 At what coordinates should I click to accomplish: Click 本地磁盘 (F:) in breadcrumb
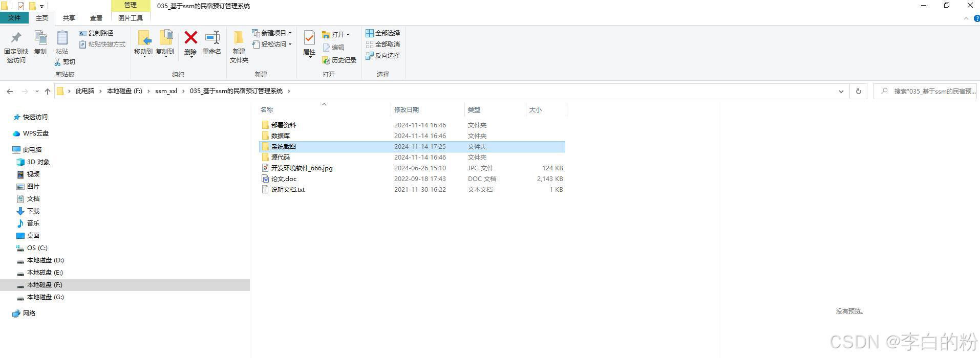pyautogui.click(x=124, y=91)
